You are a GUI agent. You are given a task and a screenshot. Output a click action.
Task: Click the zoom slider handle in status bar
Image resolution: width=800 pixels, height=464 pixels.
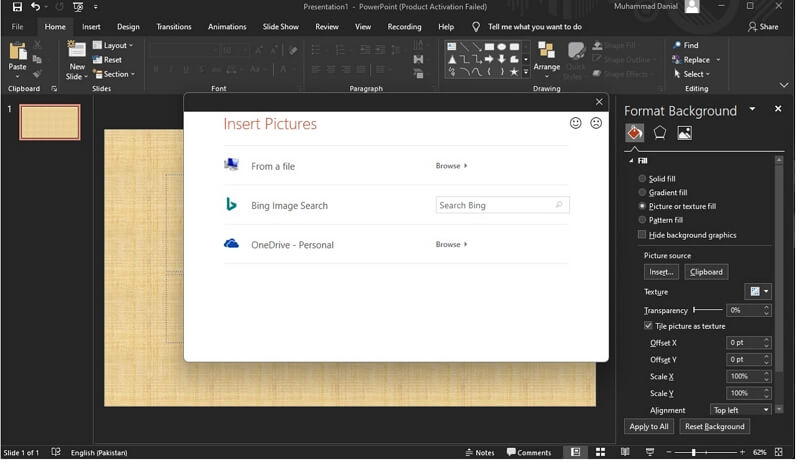click(x=693, y=452)
